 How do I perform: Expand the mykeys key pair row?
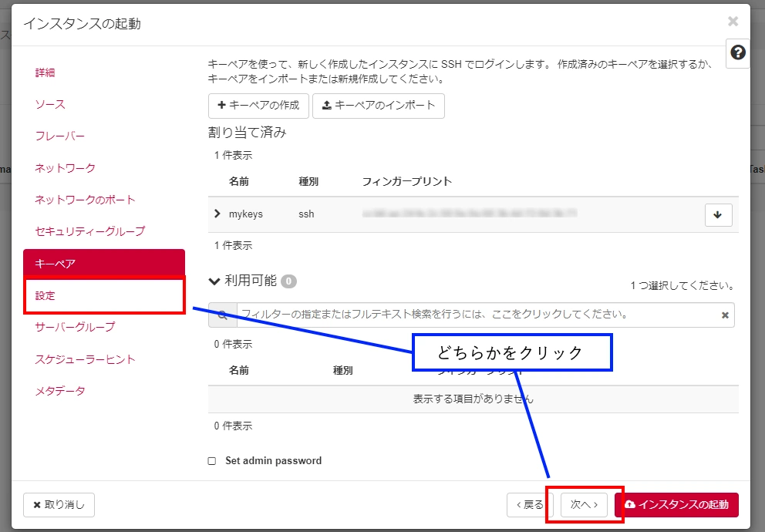pos(217,214)
